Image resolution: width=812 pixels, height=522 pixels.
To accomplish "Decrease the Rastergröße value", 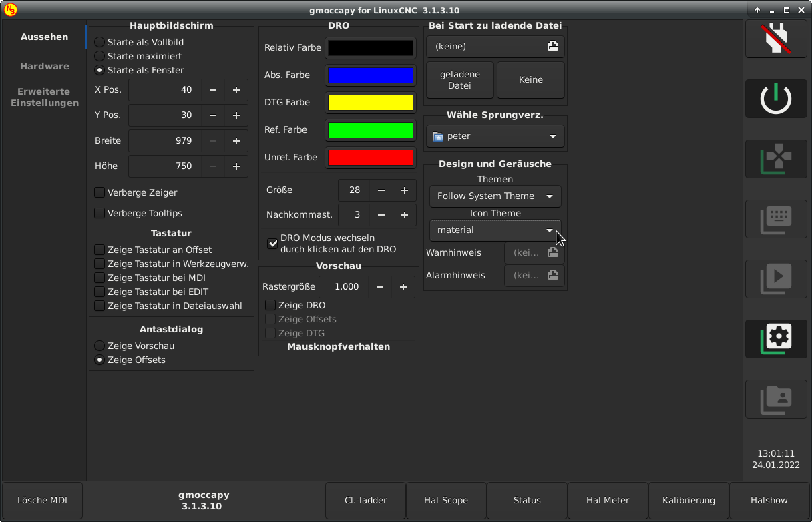I will (x=380, y=287).
